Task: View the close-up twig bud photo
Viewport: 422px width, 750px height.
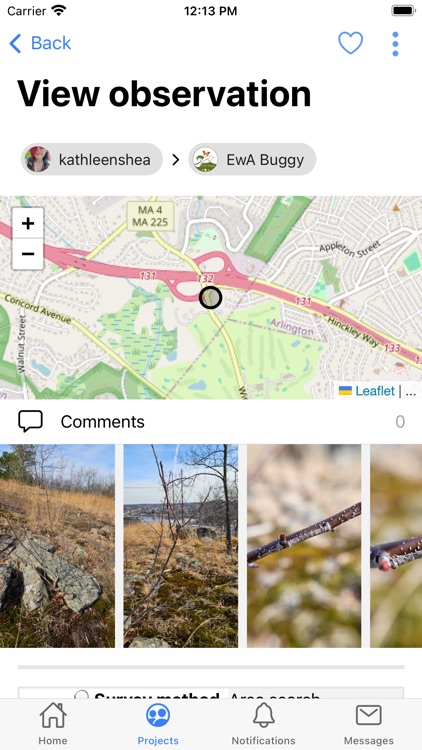Action: 304,546
